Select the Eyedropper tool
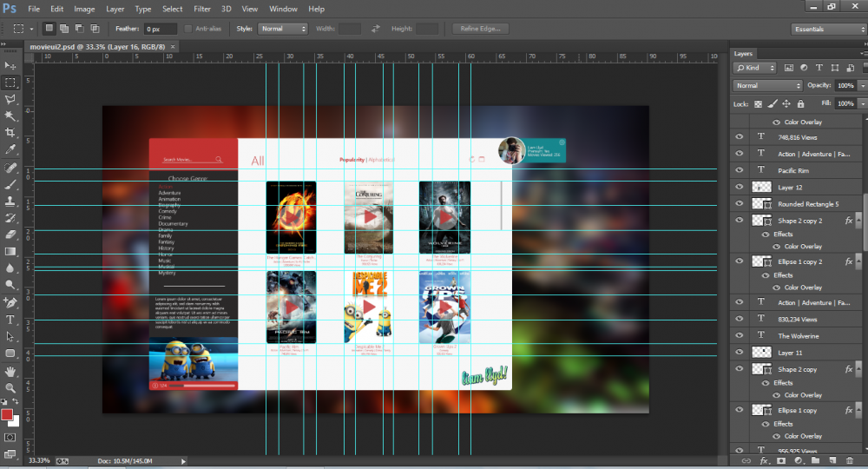 click(10, 149)
